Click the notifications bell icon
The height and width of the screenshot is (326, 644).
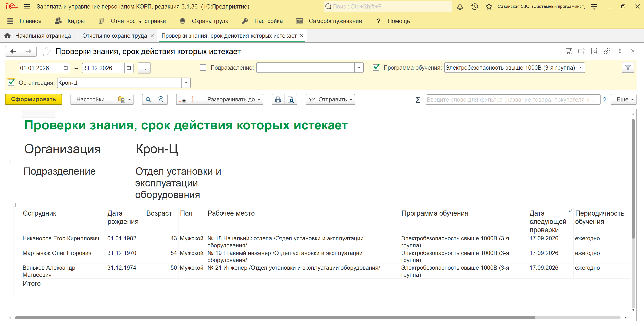pyautogui.click(x=460, y=7)
